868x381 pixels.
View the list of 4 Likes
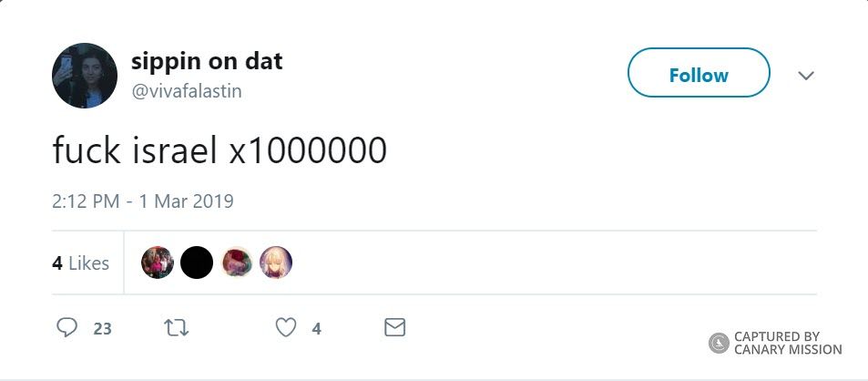[x=80, y=263]
